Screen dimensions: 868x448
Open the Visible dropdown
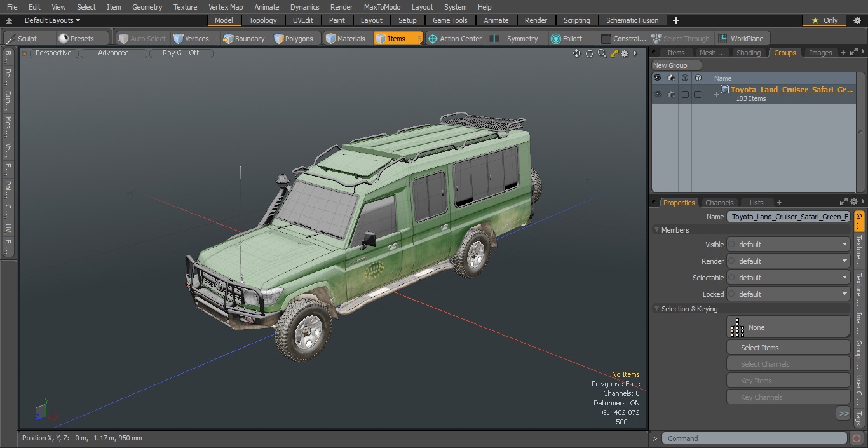point(788,245)
